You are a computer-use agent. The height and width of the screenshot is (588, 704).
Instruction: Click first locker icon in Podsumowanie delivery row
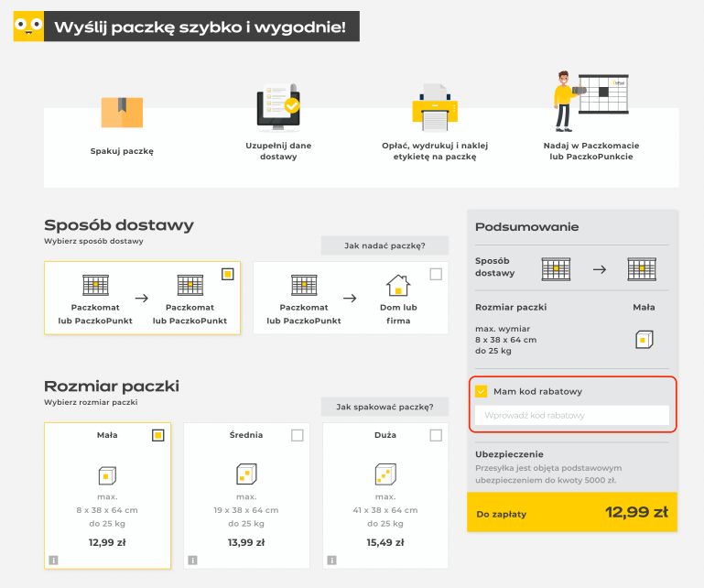pyautogui.click(x=556, y=269)
